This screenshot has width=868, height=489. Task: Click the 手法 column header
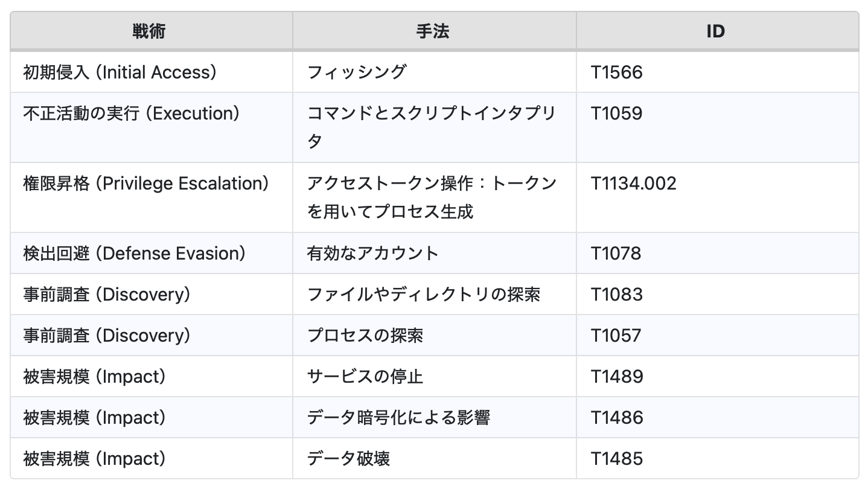[x=433, y=31]
